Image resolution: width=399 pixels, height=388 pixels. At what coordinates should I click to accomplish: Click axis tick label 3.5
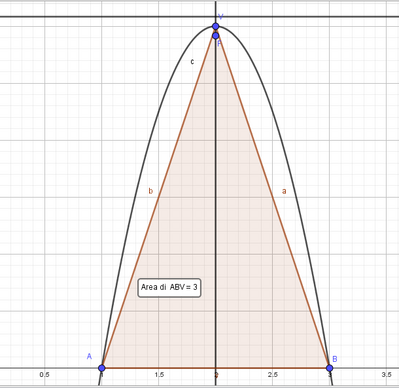pyautogui.click(x=386, y=375)
